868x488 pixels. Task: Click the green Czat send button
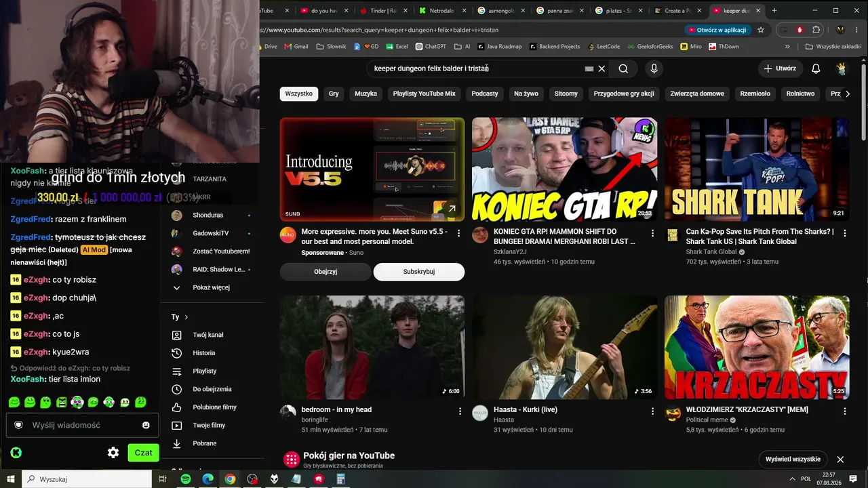(143, 453)
